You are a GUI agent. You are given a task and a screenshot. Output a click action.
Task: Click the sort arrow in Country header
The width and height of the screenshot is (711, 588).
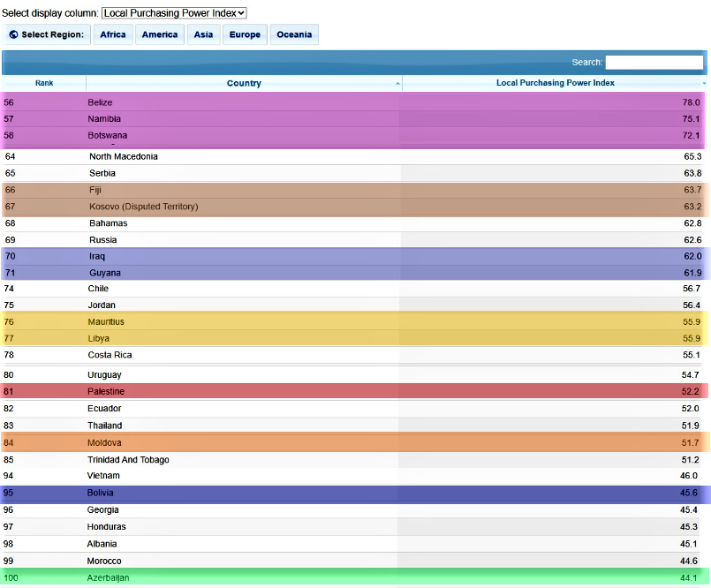click(397, 83)
